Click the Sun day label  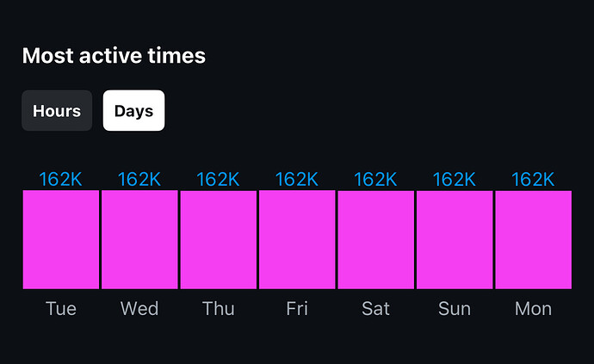455,308
